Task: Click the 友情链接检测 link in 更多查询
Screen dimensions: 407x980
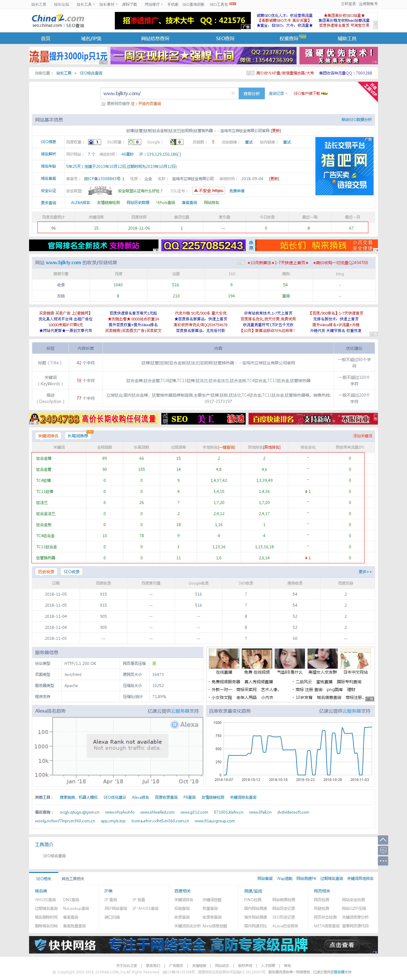Action: [x=108, y=203]
